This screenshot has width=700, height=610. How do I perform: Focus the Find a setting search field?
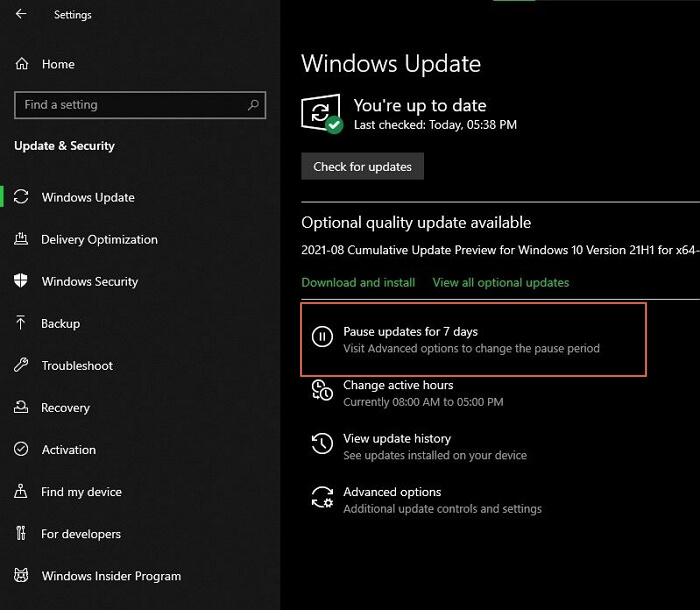[140, 105]
